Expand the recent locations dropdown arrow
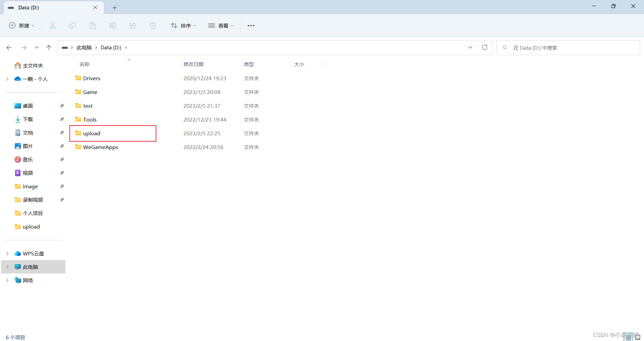Image resolution: width=644 pixels, height=341 pixels. [x=37, y=48]
